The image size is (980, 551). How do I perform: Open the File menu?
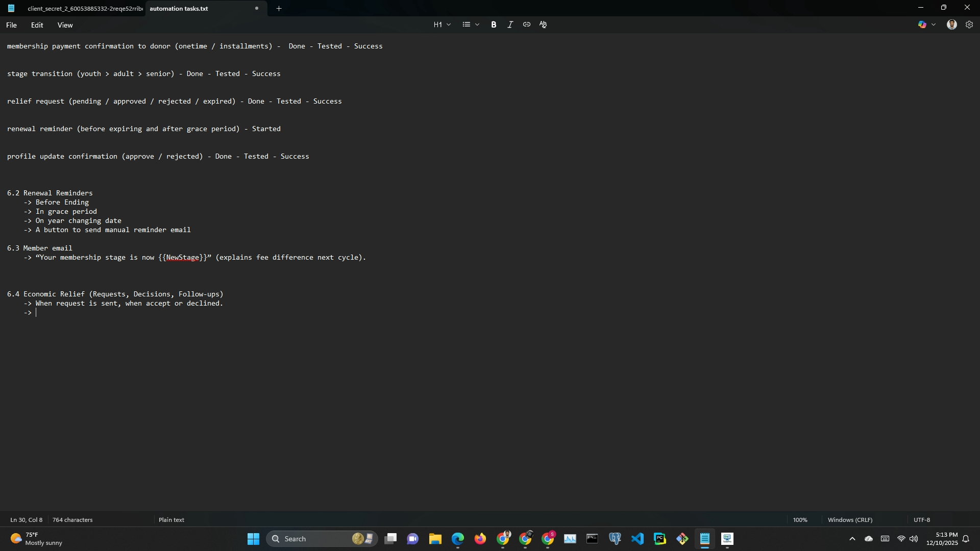(x=11, y=25)
